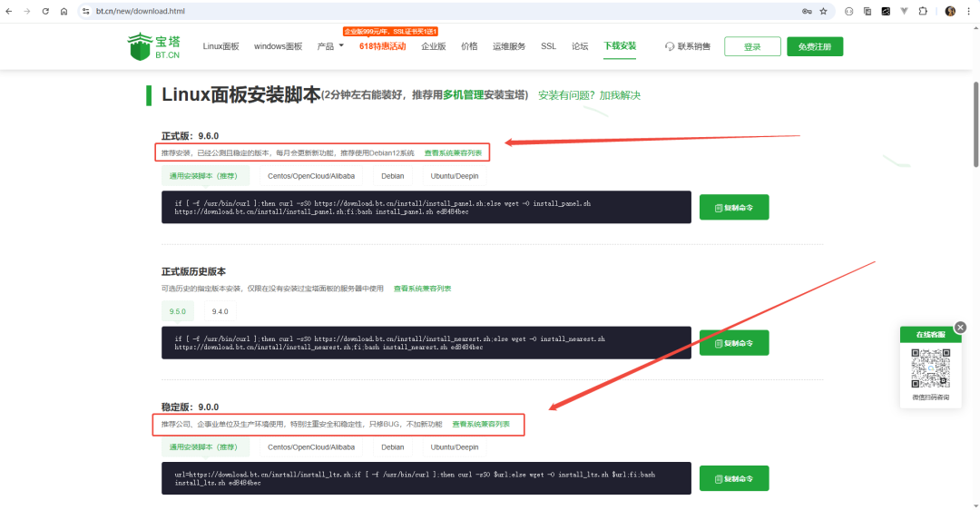Open 查看系统兼容列表 under 正式版历史版本
Image resolution: width=980 pixels, height=510 pixels.
423,289
